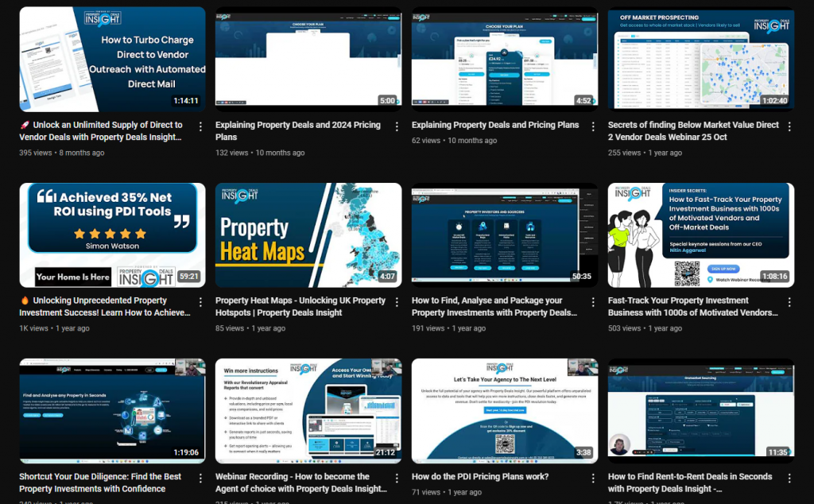Click the 395 views • 8 months ago text
Viewport: 814px width, 504px height.
coord(62,153)
